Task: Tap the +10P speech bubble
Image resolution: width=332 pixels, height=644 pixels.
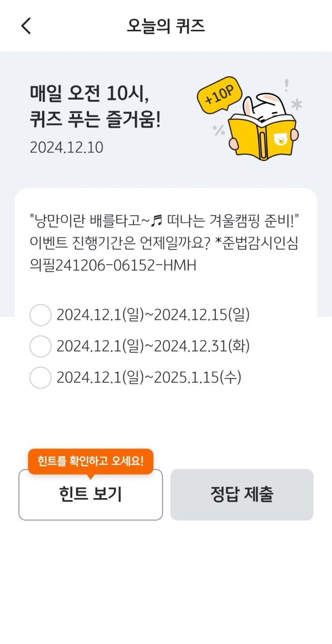Action: [x=220, y=95]
